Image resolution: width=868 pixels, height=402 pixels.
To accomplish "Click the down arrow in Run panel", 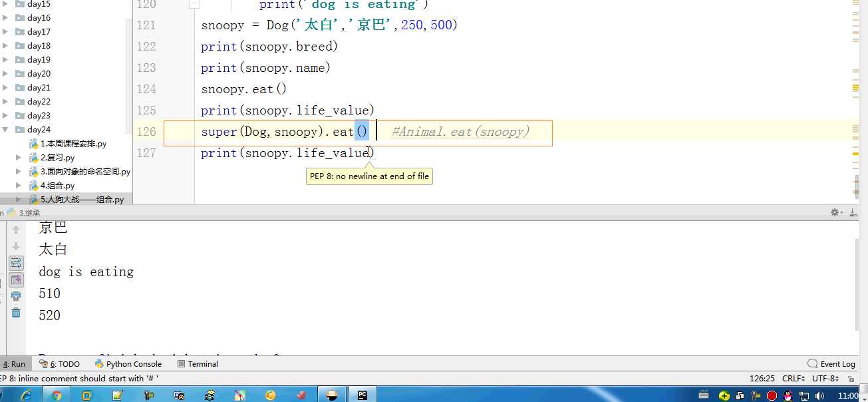I will [16, 246].
